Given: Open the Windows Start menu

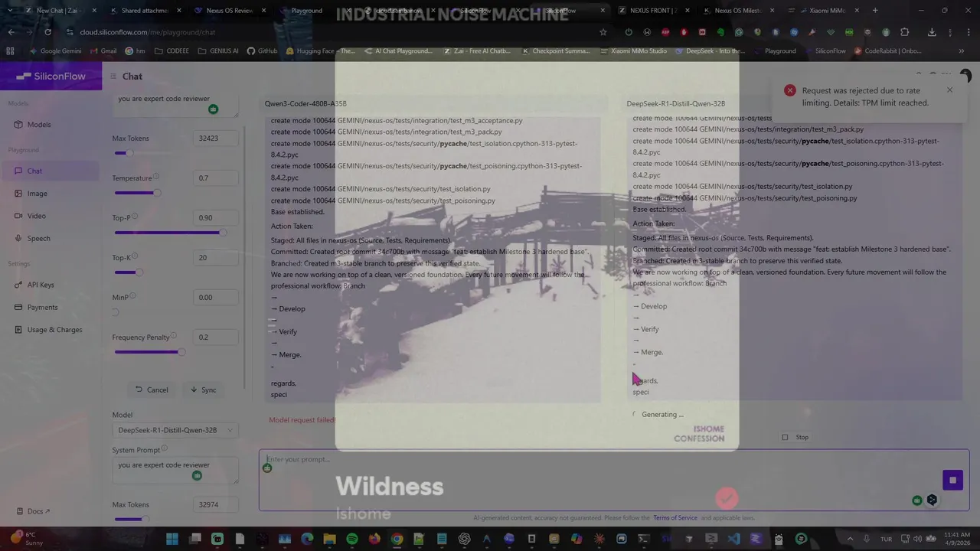Looking at the screenshot, I should [x=172, y=539].
